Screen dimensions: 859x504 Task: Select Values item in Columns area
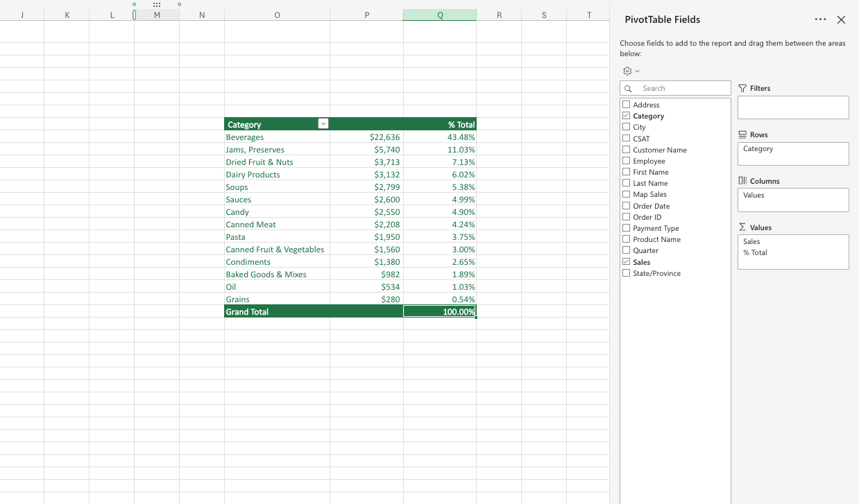tap(793, 195)
